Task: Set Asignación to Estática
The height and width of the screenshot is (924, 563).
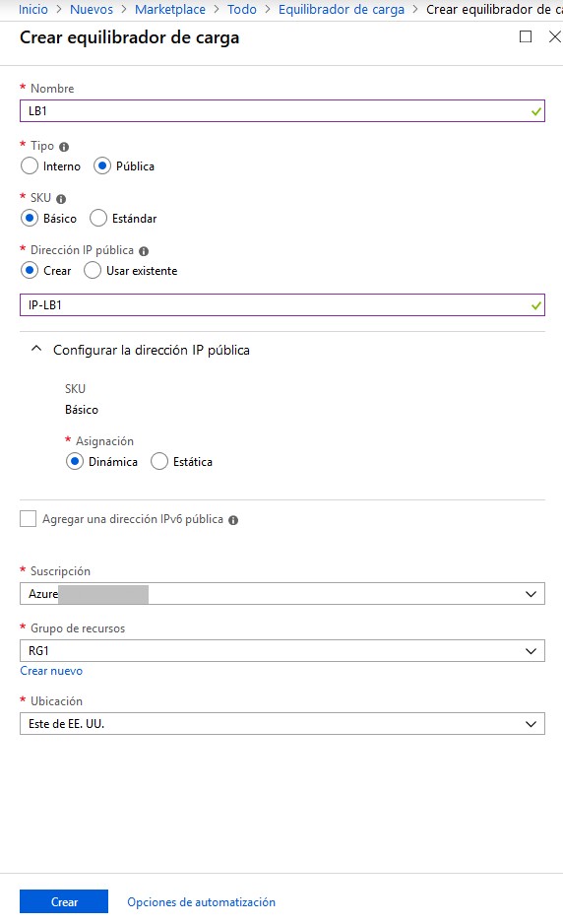Action: tap(159, 461)
